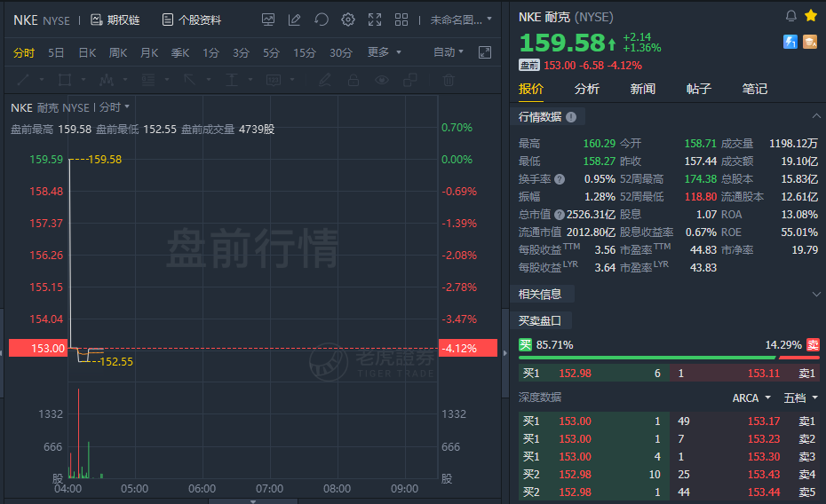Select the 1分 interval
The width and height of the screenshot is (826, 504).
[210, 52]
